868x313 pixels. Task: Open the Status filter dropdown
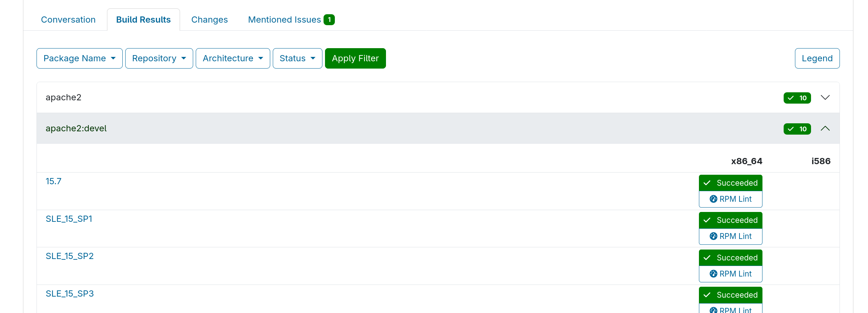297,58
